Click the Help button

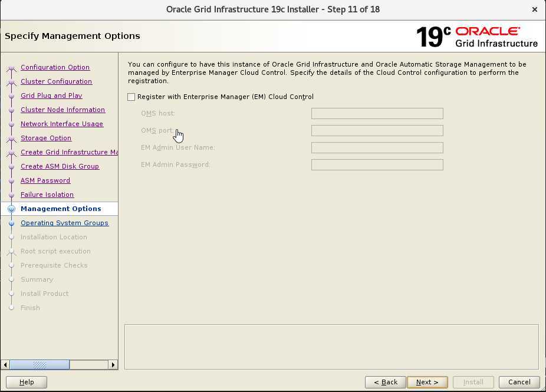tap(27, 382)
